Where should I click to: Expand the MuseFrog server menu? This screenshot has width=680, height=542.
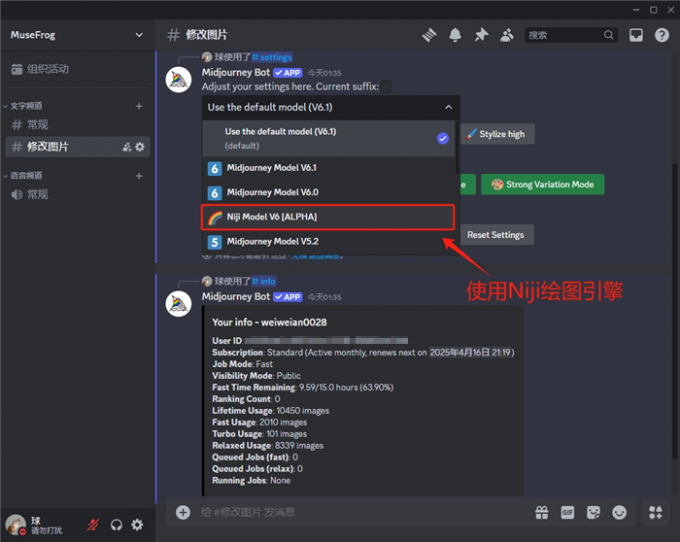(x=139, y=35)
